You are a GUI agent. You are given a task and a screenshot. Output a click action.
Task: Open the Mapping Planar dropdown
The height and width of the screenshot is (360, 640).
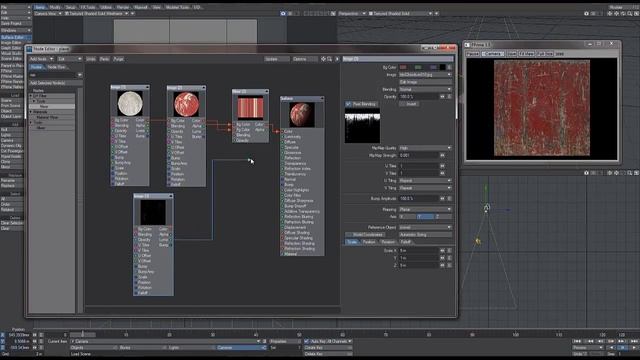(x=425, y=209)
